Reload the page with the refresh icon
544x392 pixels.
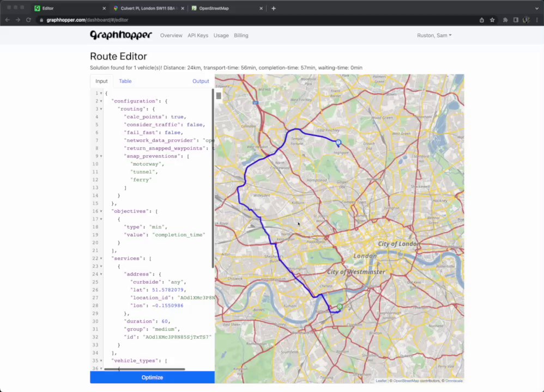[x=28, y=20]
